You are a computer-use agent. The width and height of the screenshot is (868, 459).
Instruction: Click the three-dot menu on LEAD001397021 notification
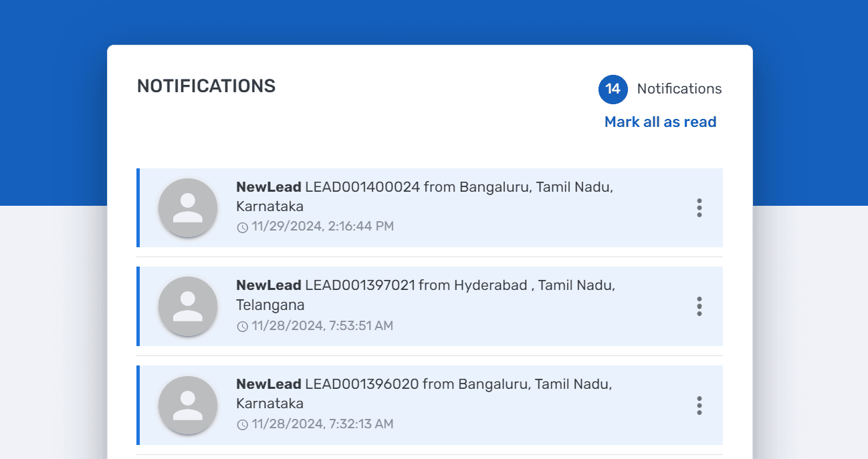coord(699,306)
